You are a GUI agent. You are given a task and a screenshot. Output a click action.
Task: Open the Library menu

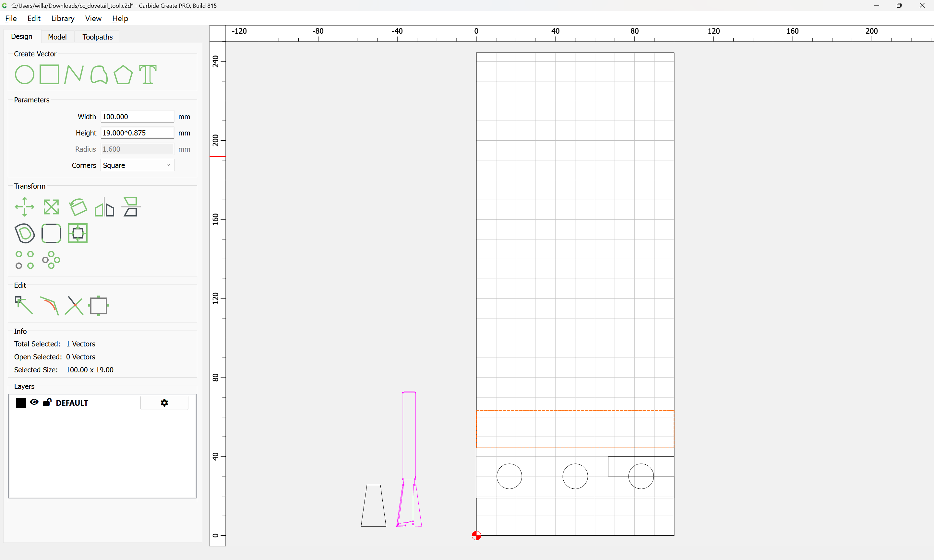63,18
